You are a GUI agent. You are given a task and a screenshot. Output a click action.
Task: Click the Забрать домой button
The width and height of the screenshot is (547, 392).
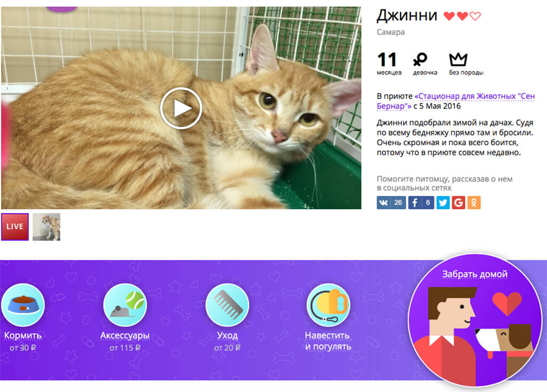[x=475, y=320]
